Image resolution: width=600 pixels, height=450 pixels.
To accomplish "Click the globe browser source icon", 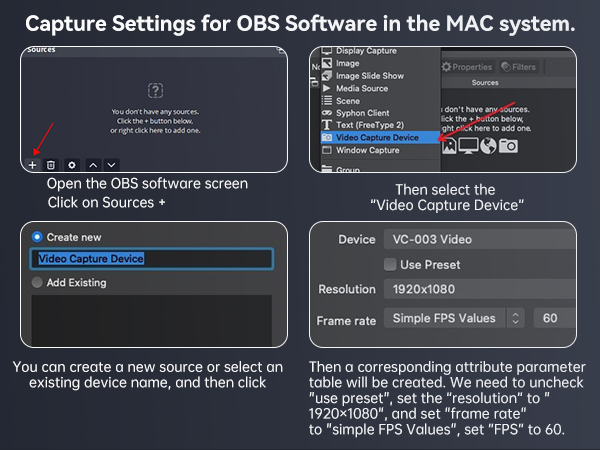I will [x=488, y=145].
